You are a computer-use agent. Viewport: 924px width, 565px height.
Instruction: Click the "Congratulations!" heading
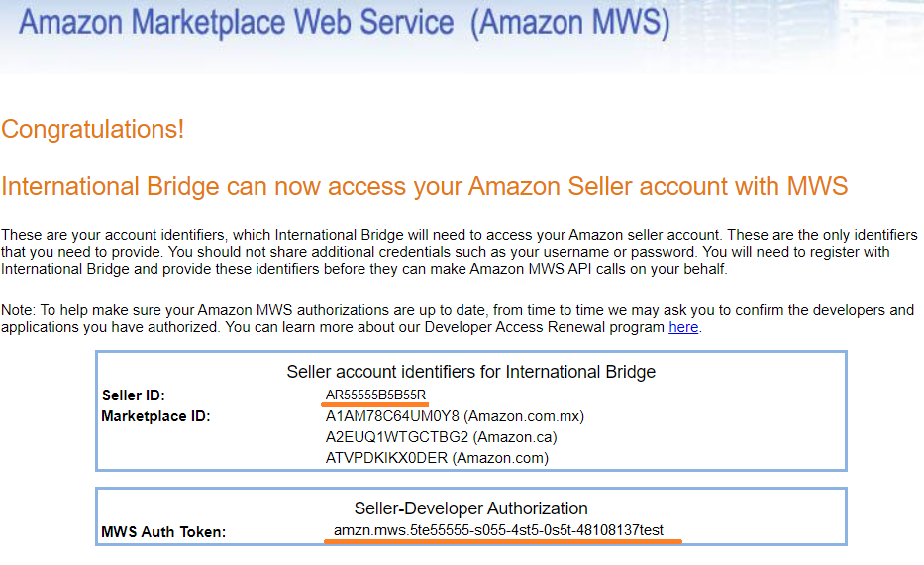[92, 130]
